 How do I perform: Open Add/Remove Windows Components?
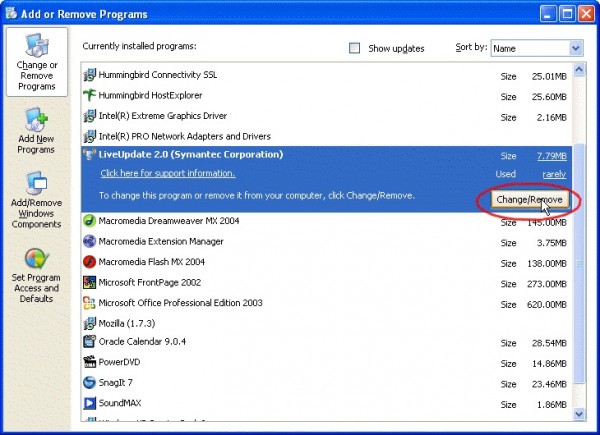36,200
